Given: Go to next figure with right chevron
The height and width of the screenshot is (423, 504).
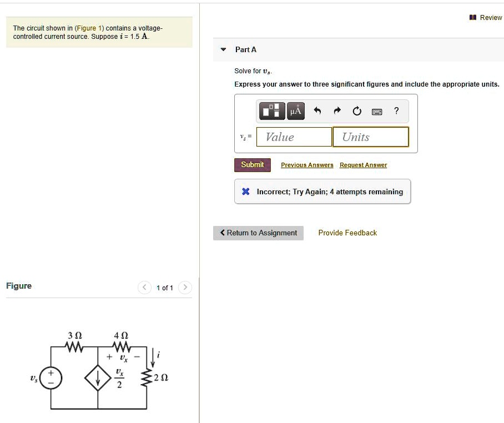Looking at the screenshot, I should [x=185, y=288].
